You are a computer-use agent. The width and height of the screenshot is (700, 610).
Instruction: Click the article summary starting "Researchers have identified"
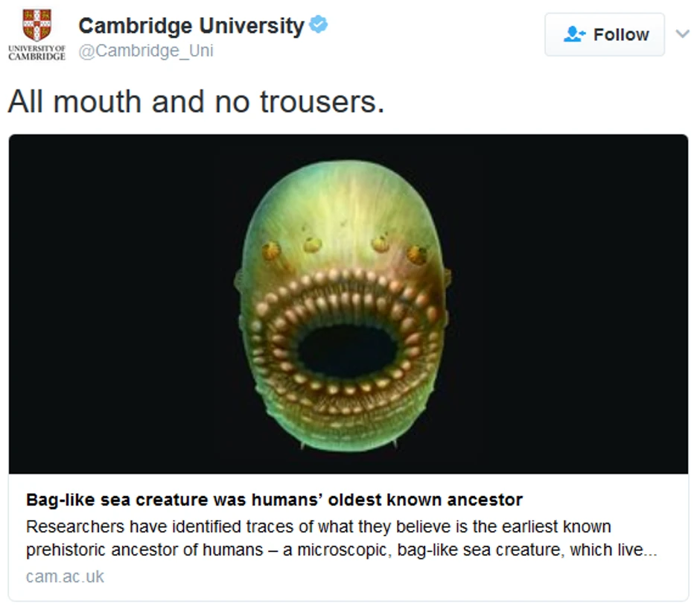pyautogui.click(x=319, y=527)
